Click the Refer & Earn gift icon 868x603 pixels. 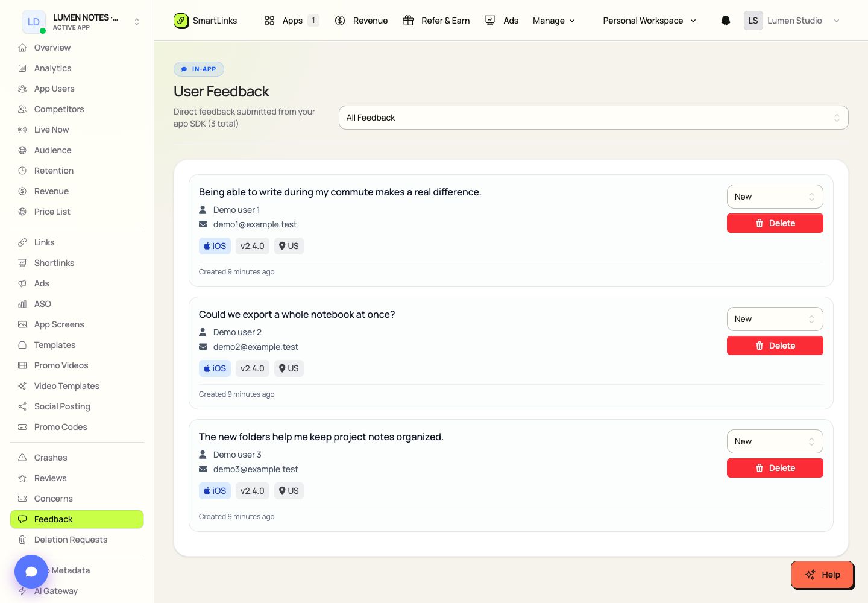(x=408, y=21)
